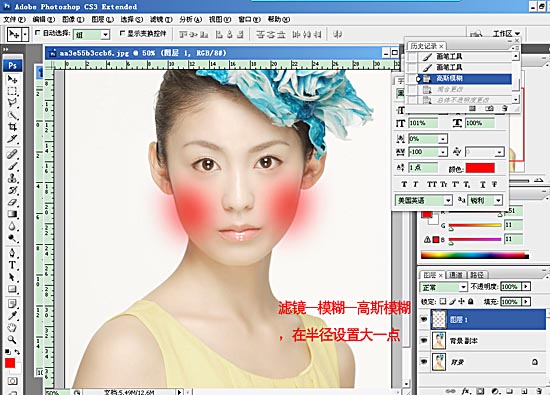550x395 pixels.
Task: Select the Eyedropper tool
Action: click(x=12, y=315)
